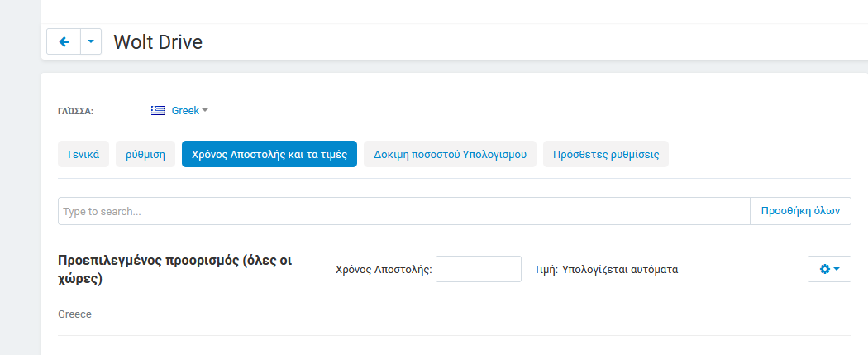Select the Χρόνος Αποστολής και τα τιμές tab

pos(269,154)
